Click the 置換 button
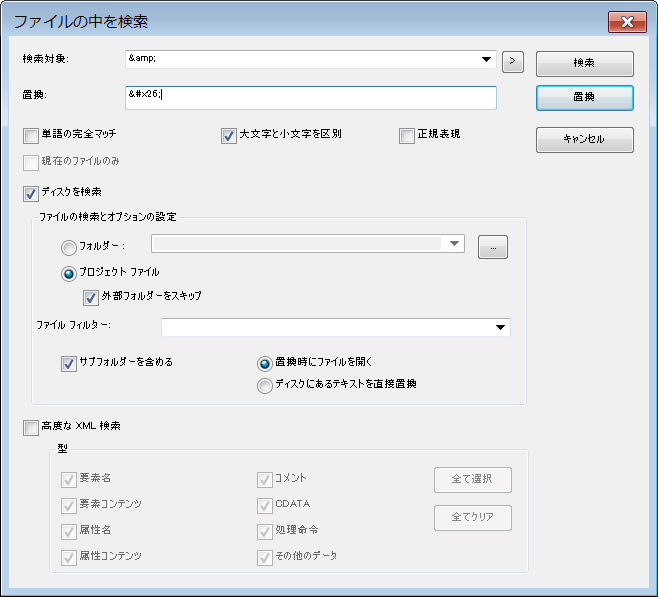The width and height of the screenshot is (658, 597). (585, 98)
